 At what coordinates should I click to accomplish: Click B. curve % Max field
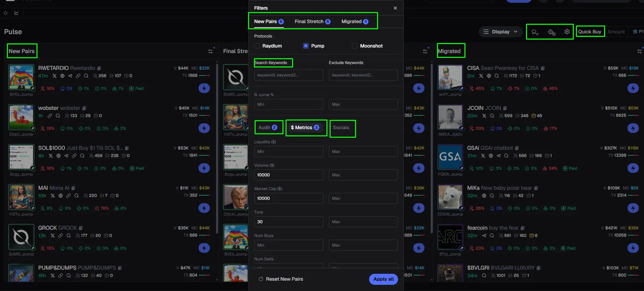[363, 104]
